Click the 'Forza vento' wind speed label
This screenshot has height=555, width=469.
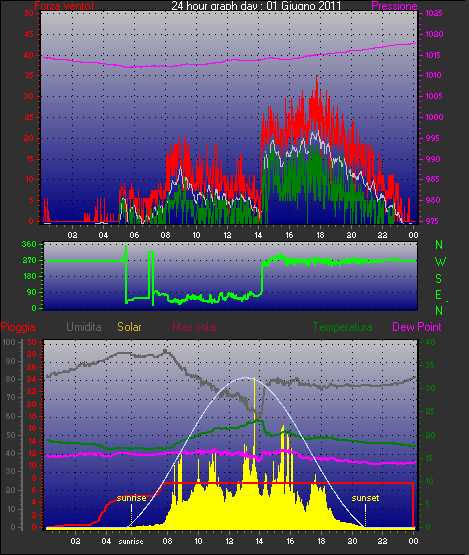[64, 6]
